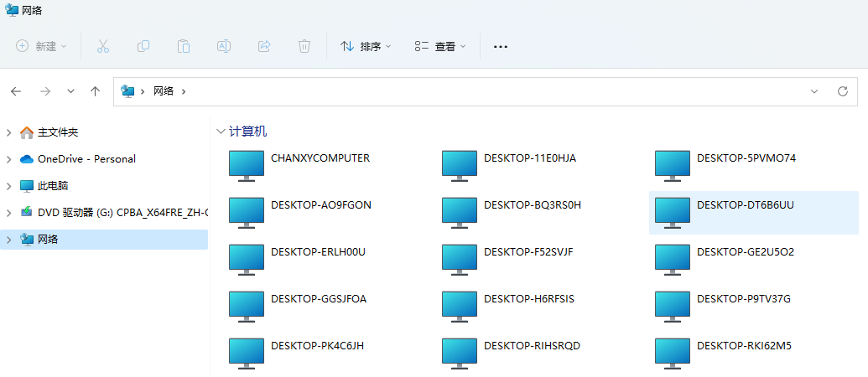868x377 pixels.
Task: Select 网络 in navigation pane
Action: coord(48,240)
